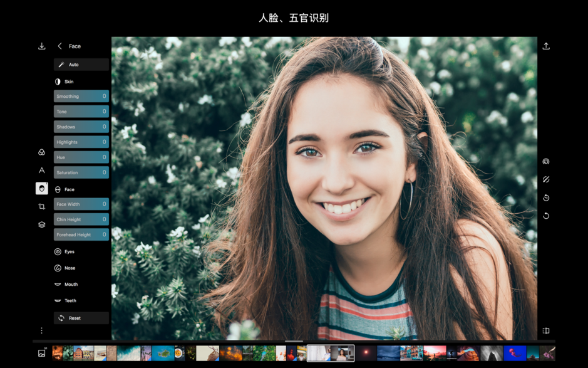Open the Crop tool in the left sidebar

[41, 207]
